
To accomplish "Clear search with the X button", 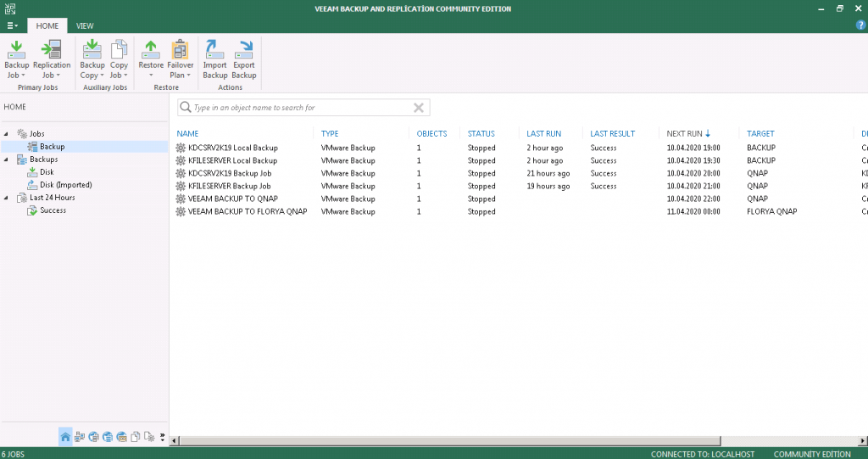I will point(419,108).
